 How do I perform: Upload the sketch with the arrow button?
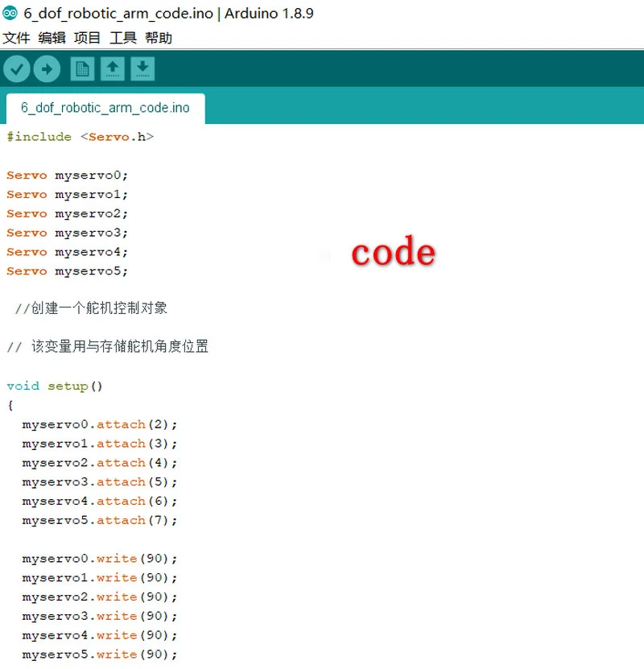[x=47, y=69]
